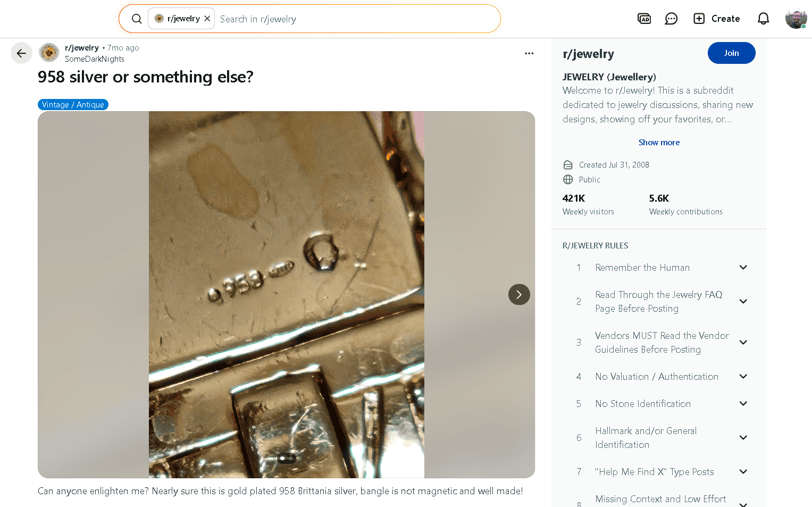Open the notifications bell

(763, 19)
